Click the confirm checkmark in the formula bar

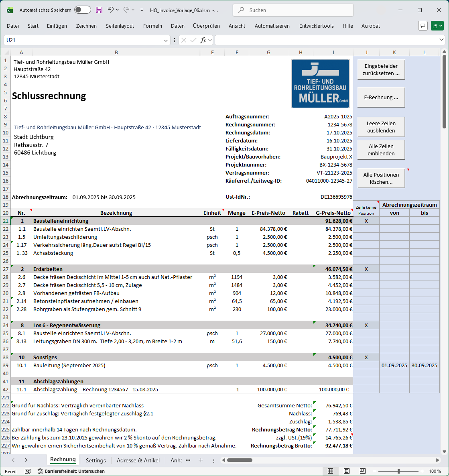pyautogui.click(x=193, y=40)
